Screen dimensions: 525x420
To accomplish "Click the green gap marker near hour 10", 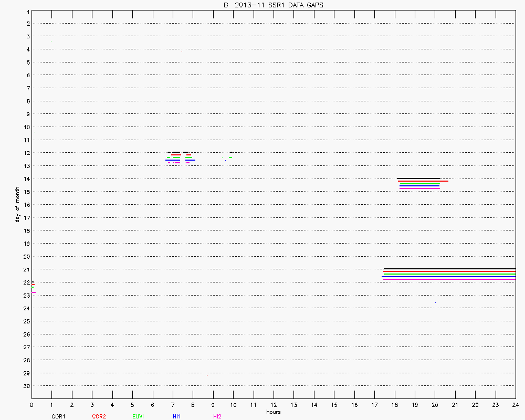I will (x=230, y=157).
